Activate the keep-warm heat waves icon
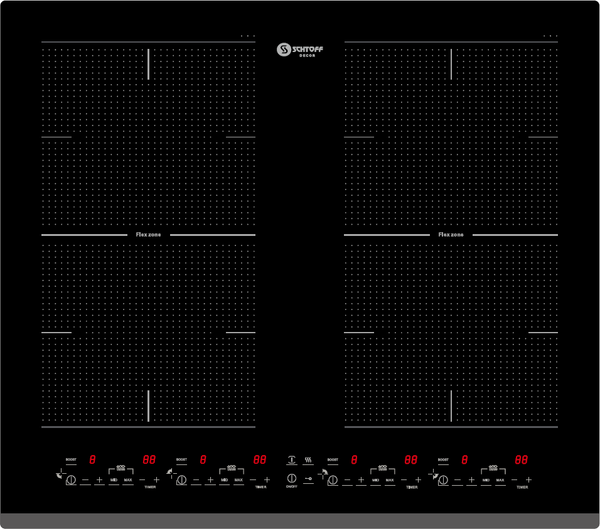This screenshot has height=529, width=600. point(309,460)
